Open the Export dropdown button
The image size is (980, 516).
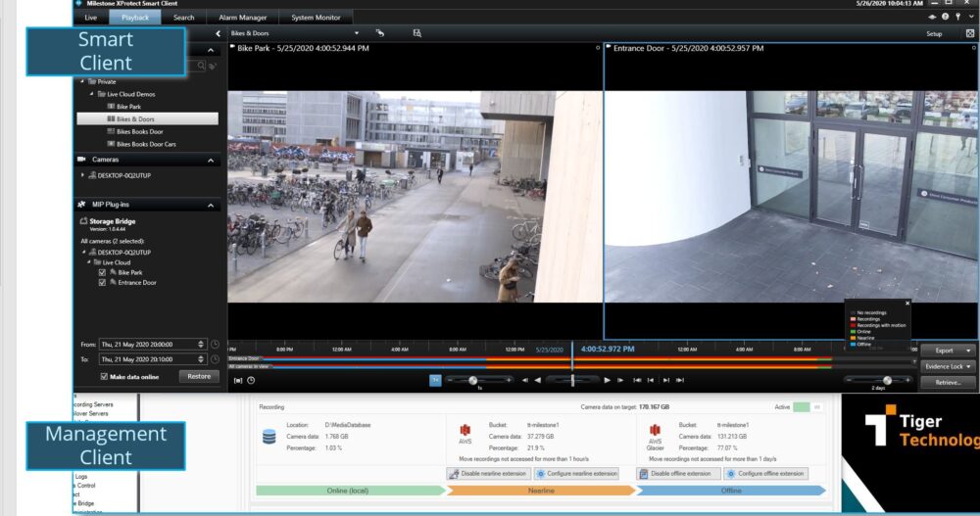(948, 351)
